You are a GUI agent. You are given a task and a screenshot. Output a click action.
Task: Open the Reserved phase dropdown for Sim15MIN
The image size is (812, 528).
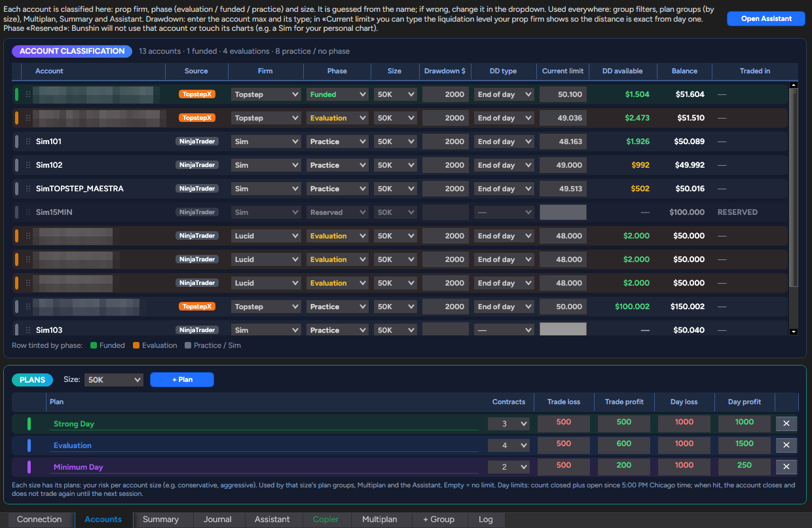coord(337,212)
